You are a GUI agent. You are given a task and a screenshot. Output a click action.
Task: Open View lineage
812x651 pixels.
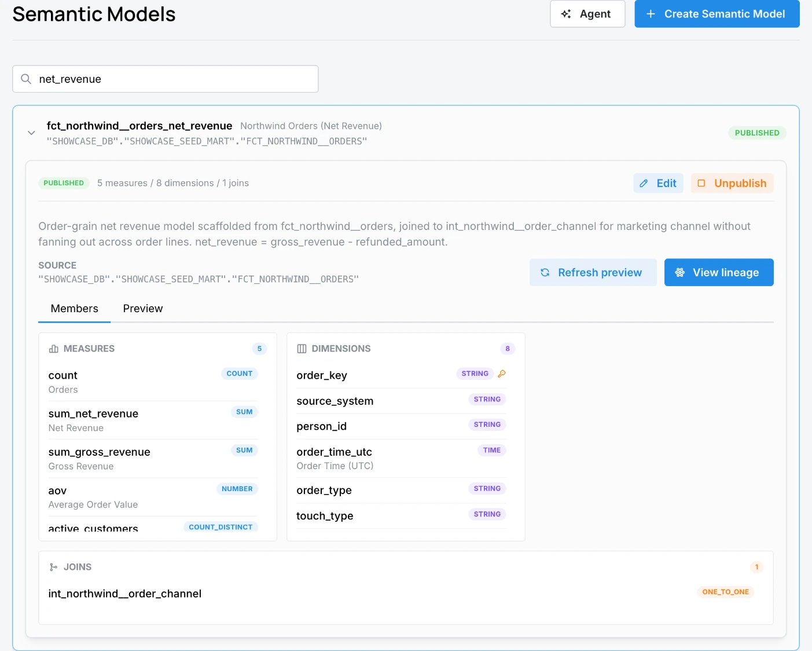click(719, 272)
